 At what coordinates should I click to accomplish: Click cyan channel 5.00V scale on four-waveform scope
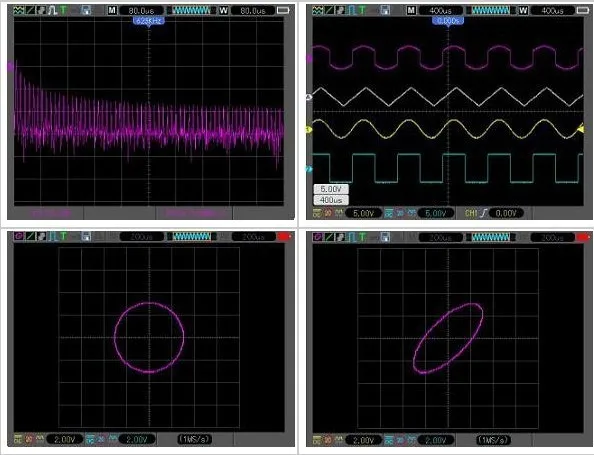pyautogui.click(x=435, y=213)
